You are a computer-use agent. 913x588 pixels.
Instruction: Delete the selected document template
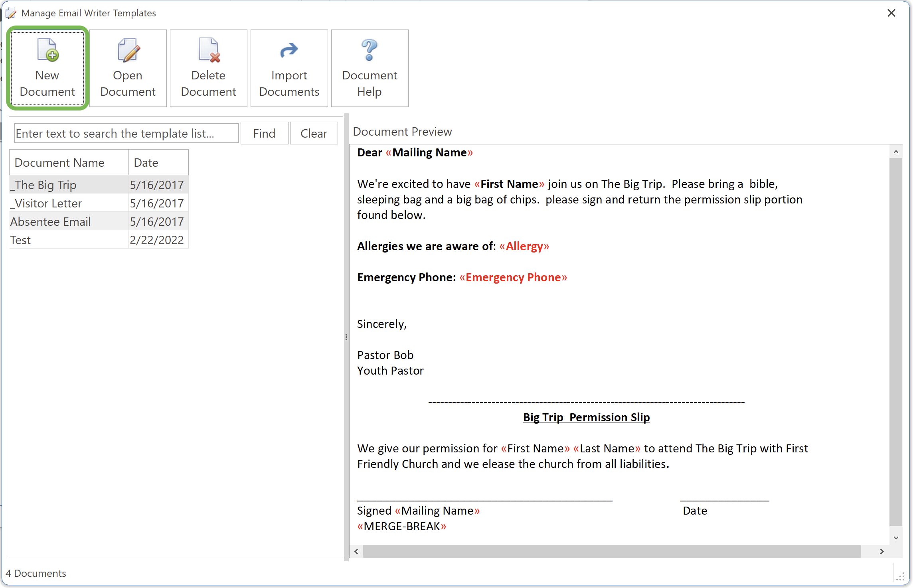208,67
